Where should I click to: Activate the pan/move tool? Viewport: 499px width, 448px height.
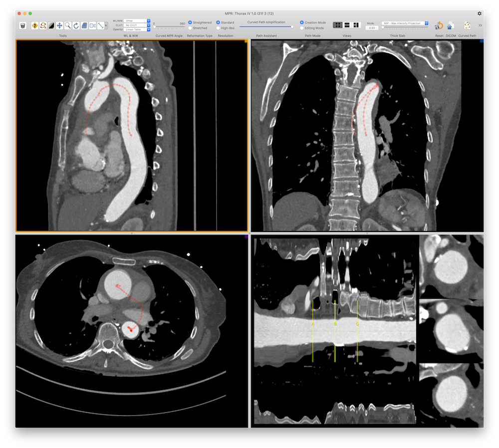(60, 25)
